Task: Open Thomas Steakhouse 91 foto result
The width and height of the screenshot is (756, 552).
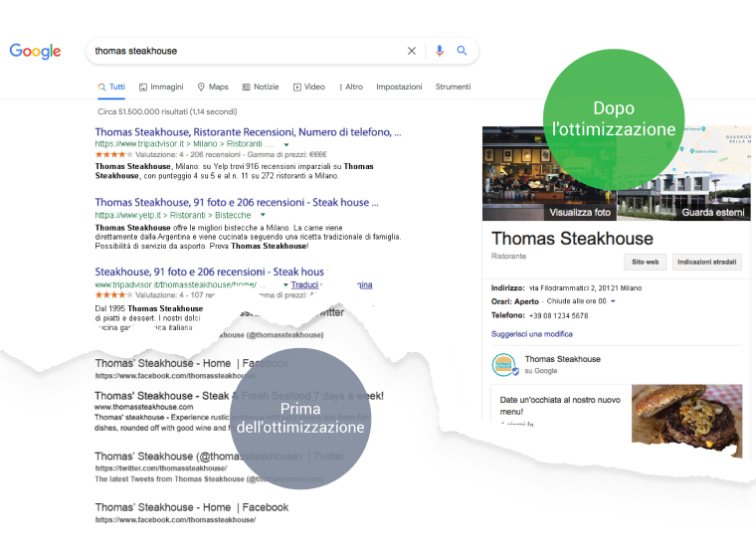Action: (237, 203)
